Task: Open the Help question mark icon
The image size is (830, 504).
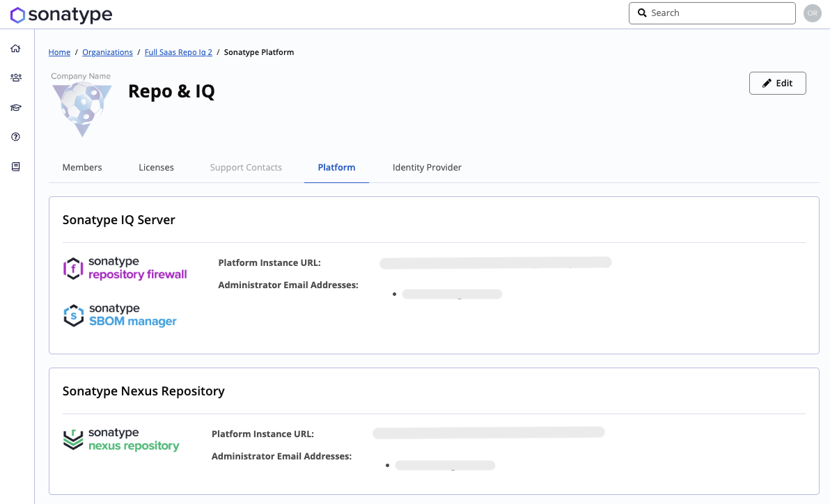Action: click(16, 137)
